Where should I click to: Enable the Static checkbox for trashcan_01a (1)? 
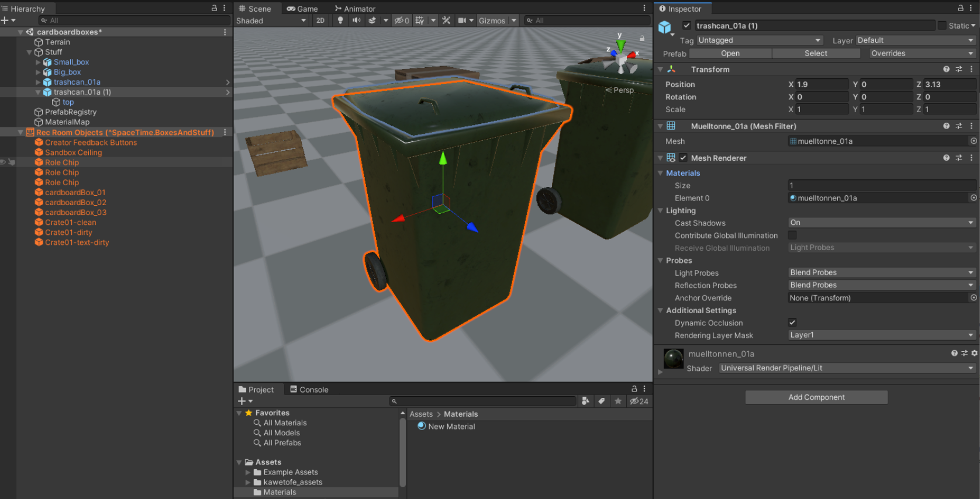click(x=942, y=26)
